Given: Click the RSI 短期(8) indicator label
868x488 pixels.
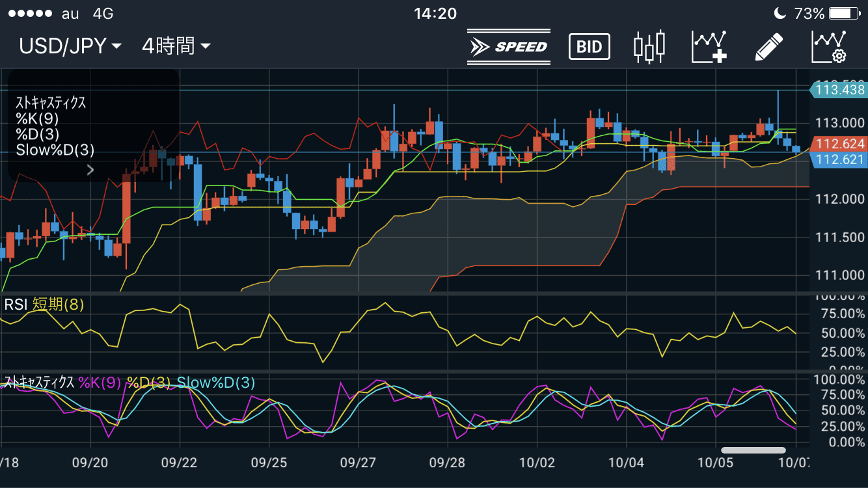Looking at the screenshot, I should tap(44, 304).
